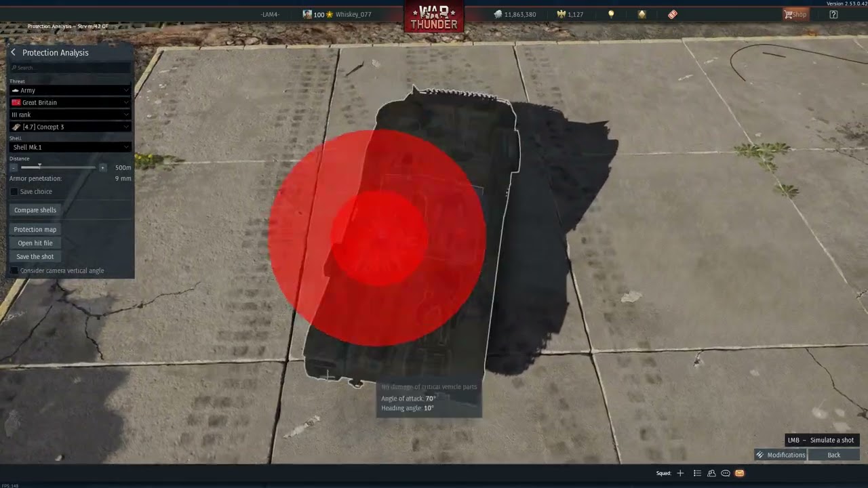Simulate a shot at the red circle center
This screenshot has width=868, height=488.
click(378, 238)
